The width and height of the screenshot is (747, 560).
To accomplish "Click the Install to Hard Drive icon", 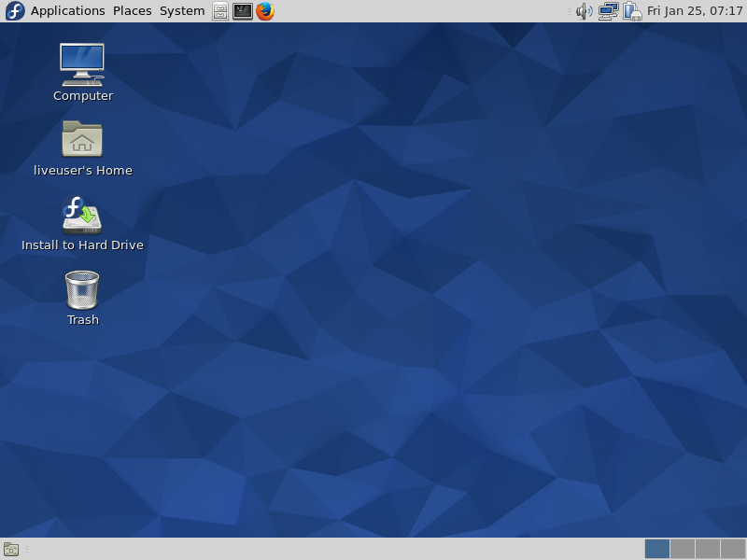I will (x=82, y=215).
